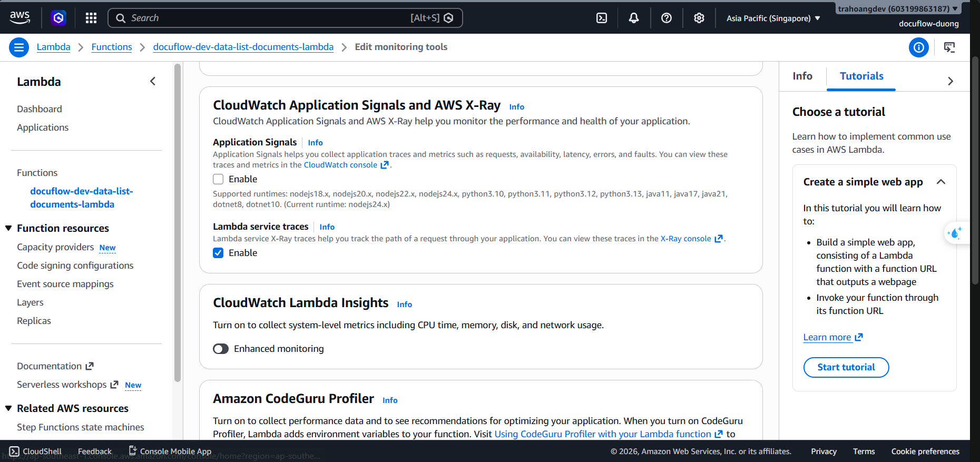Open Cookie preferences in the footer

click(x=925, y=451)
